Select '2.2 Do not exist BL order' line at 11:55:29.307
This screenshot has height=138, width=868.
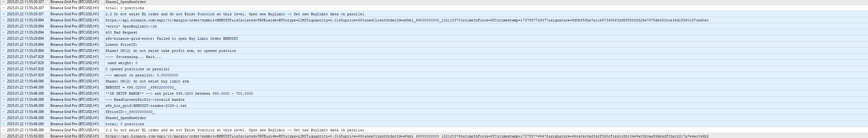(x=234, y=14)
